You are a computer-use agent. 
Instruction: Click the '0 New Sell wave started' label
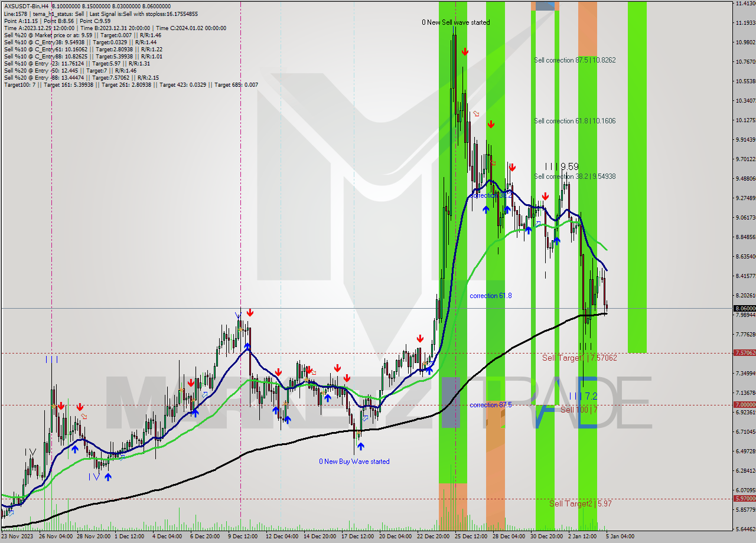[x=455, y=22]
